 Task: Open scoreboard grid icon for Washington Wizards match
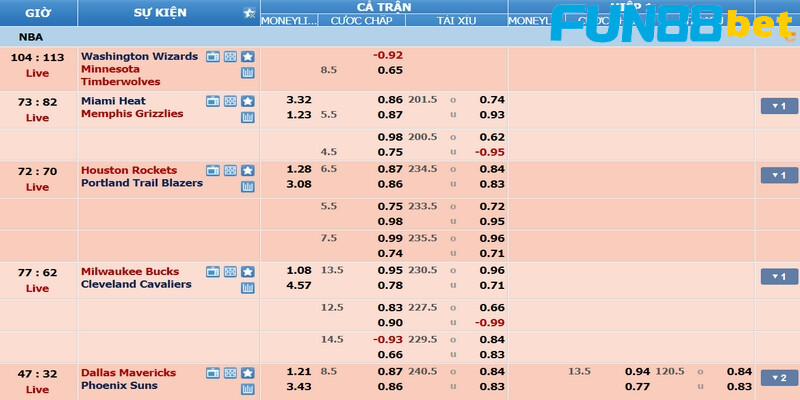230,57
